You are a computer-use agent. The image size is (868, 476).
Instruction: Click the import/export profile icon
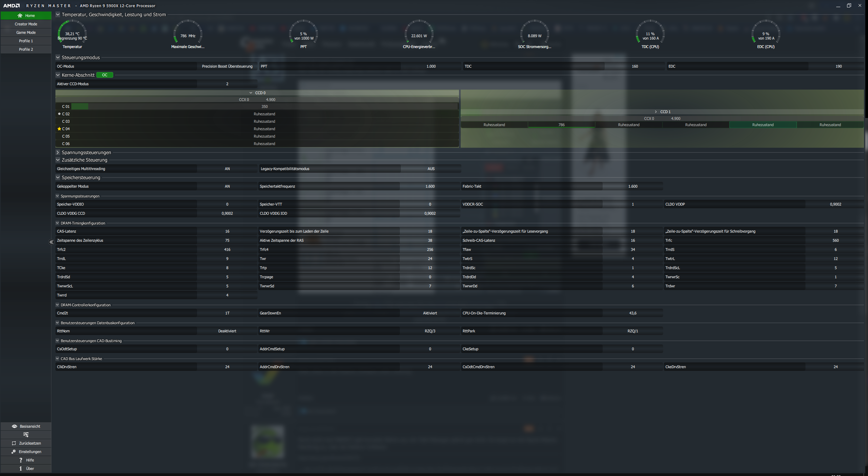pyautogui.click(x=26, y=435)
